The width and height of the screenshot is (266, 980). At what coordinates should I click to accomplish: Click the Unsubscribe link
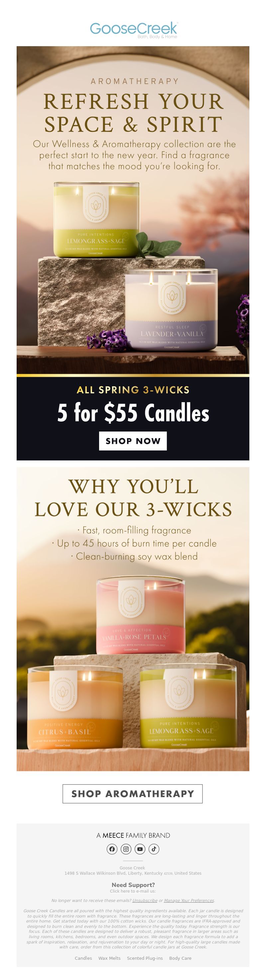click(x=145, y=901)
